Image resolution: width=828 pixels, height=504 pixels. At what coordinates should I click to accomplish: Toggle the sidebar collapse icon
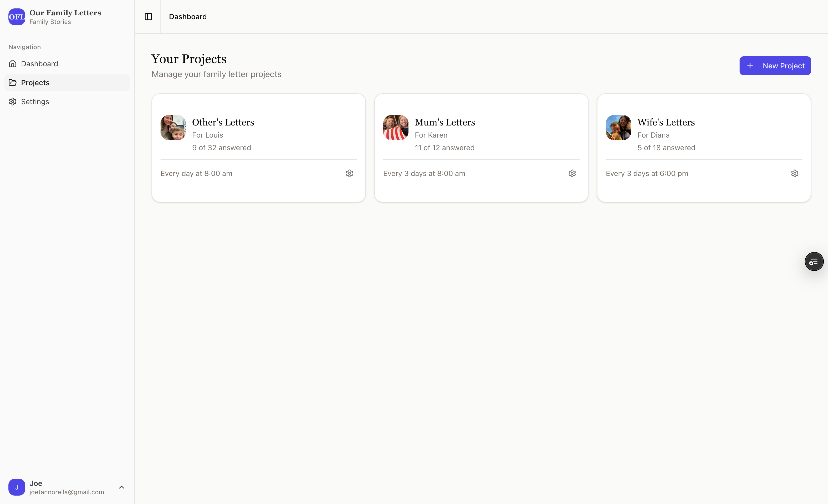pos(148,17)
